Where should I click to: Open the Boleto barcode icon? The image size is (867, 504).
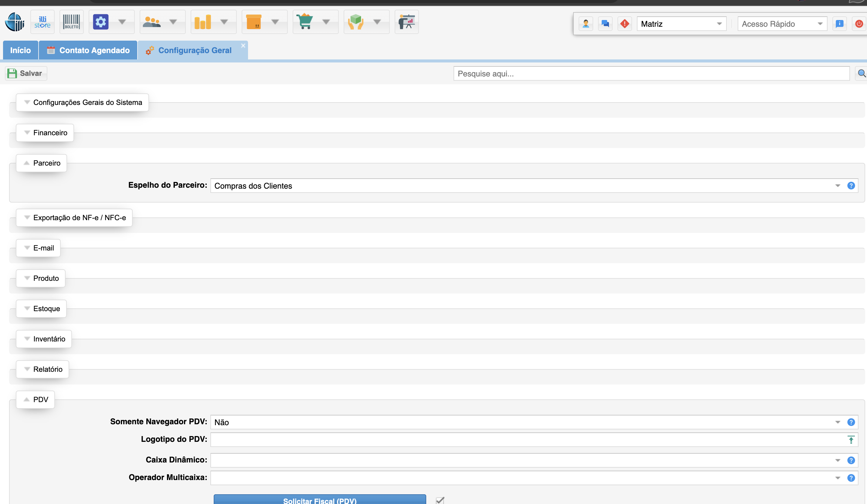(x=72, y=22)
